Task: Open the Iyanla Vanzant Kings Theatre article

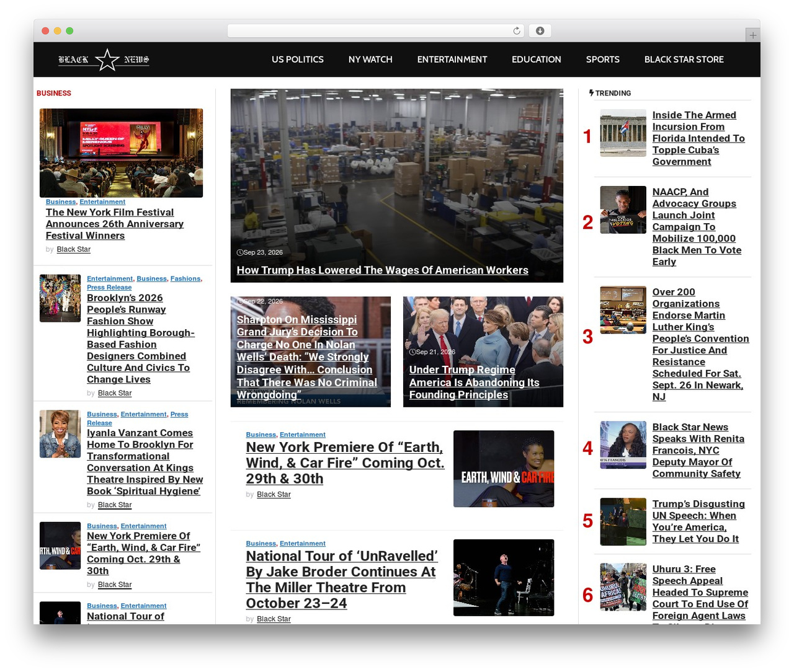Action: point(145,462)
